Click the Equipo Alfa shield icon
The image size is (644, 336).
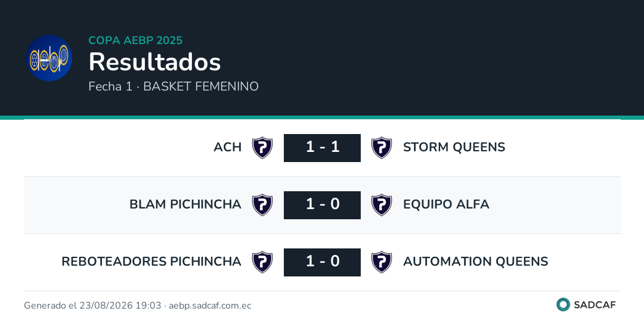pos(382,205)
